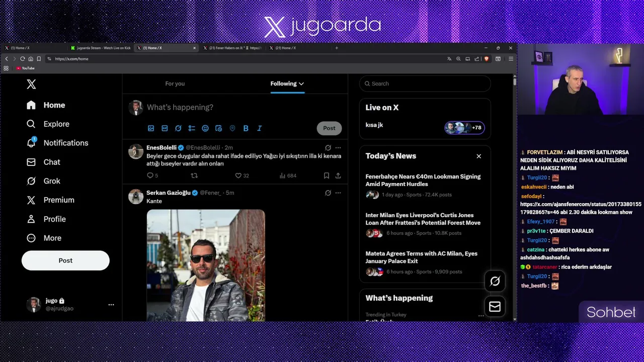
Task: Open Chat from the sidebar
Action: pyautogui.click(x=44, y=162)
